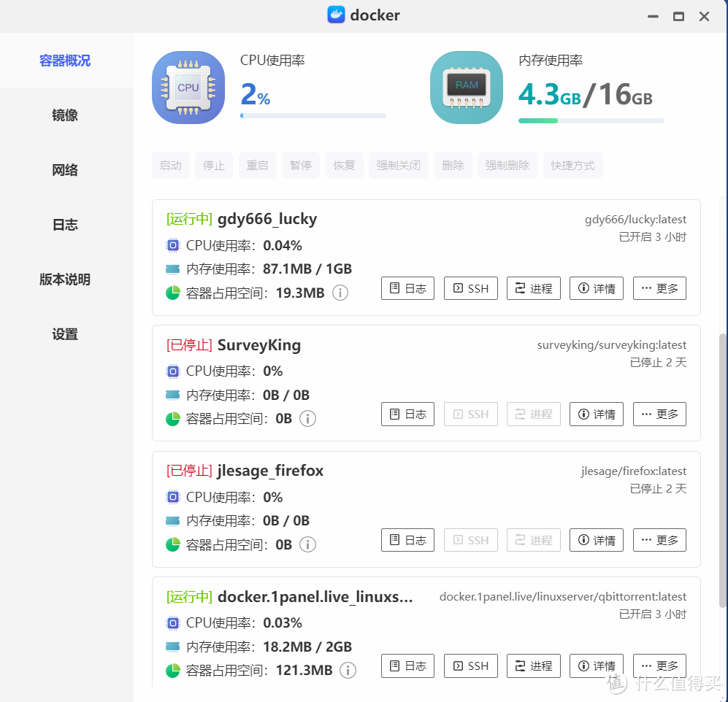Screen dimensions: 728x702
Task: Open 设置 settings from the sidebar
Action: pos(64,333)
